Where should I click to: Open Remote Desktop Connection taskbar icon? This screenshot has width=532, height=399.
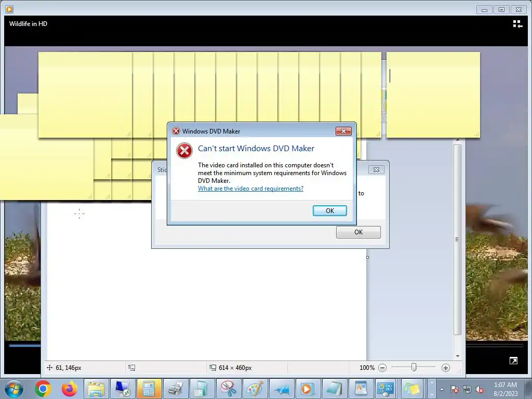coord(123,389)
